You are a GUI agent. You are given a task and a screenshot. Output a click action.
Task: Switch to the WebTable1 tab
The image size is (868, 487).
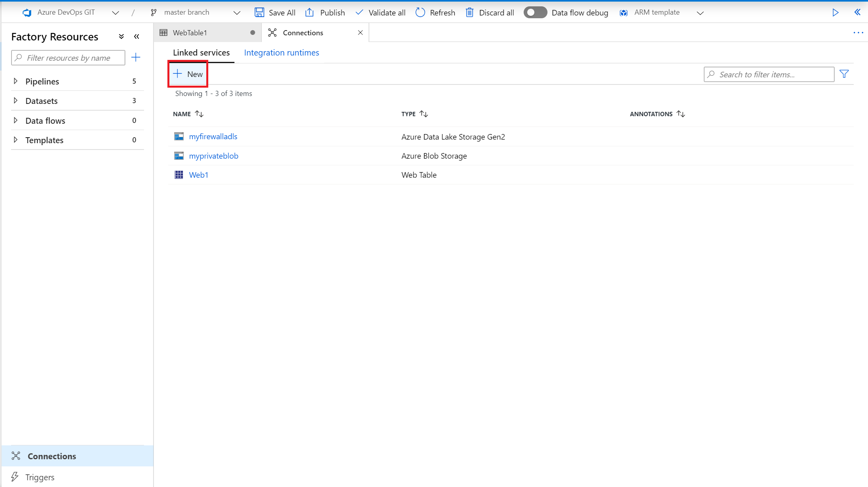[190, 33]
